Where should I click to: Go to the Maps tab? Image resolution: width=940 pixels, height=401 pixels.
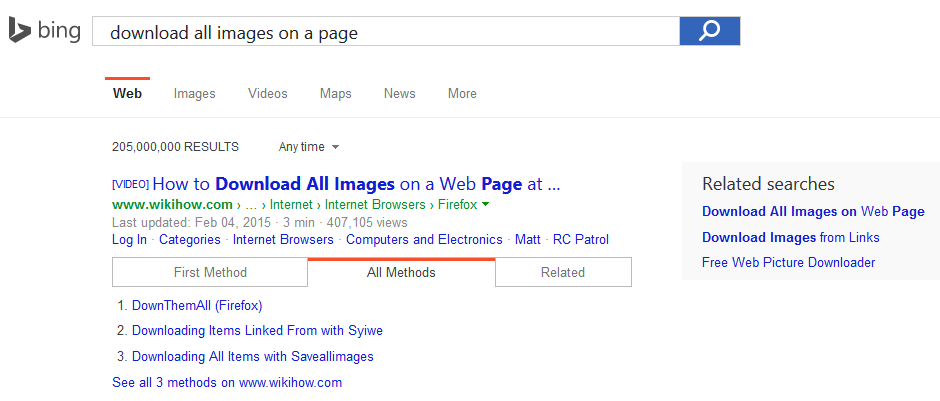pos(335,94)
